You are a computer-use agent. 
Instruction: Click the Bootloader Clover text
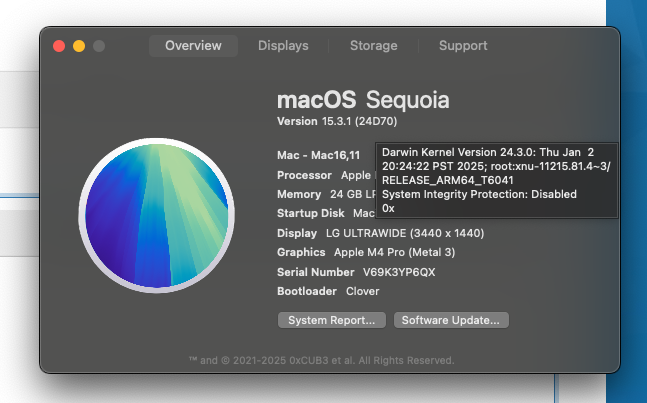(x=328, y=291)
